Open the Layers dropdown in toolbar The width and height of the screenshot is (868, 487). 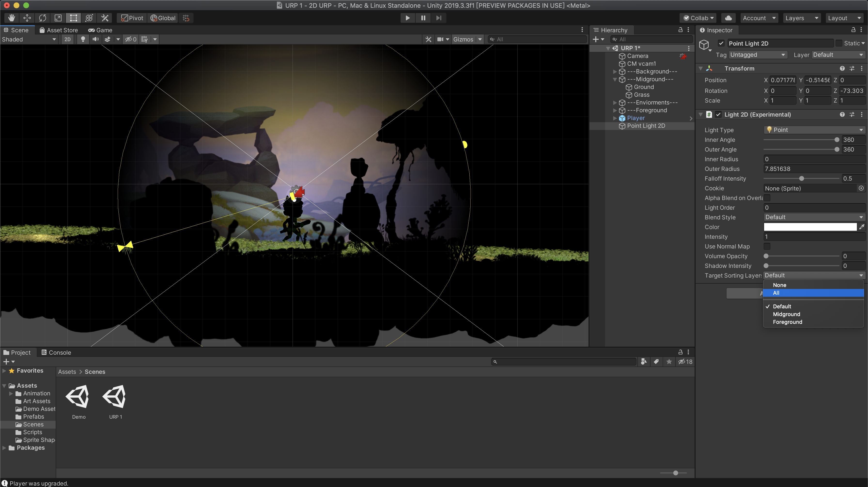[x=801, y=18]
